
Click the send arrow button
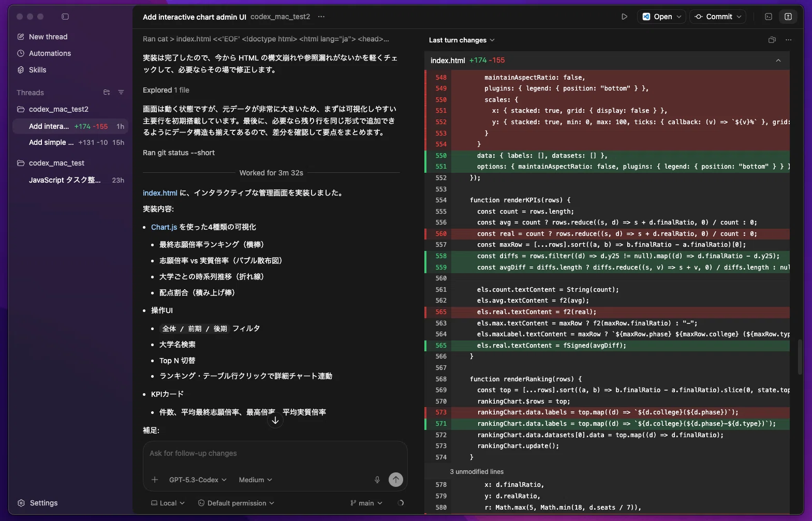coord(396,480)
